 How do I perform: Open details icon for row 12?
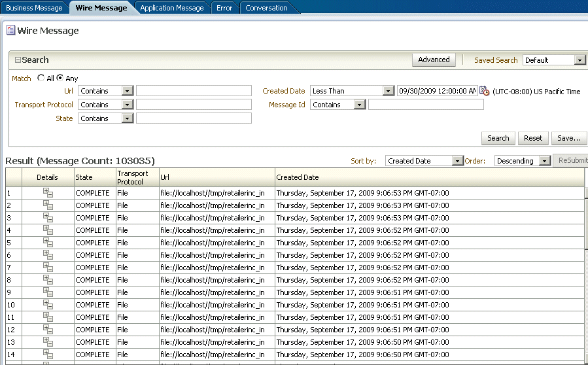tap(48, 330)
